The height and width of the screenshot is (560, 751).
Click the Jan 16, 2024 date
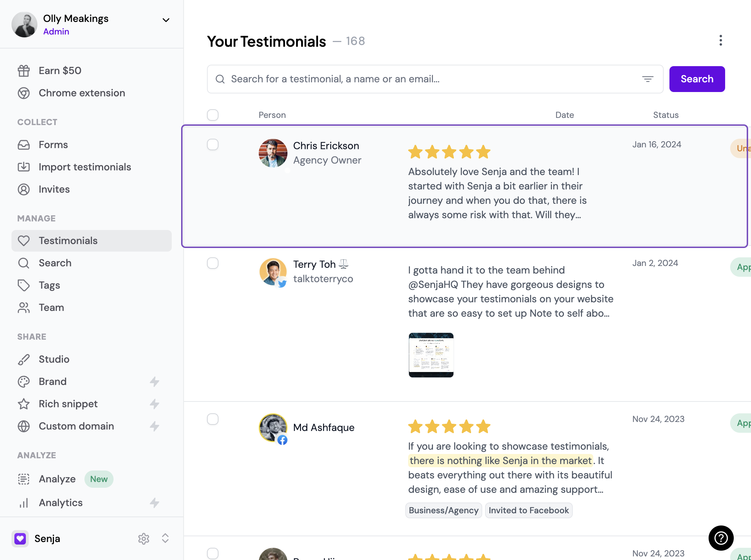pos(657,144)
